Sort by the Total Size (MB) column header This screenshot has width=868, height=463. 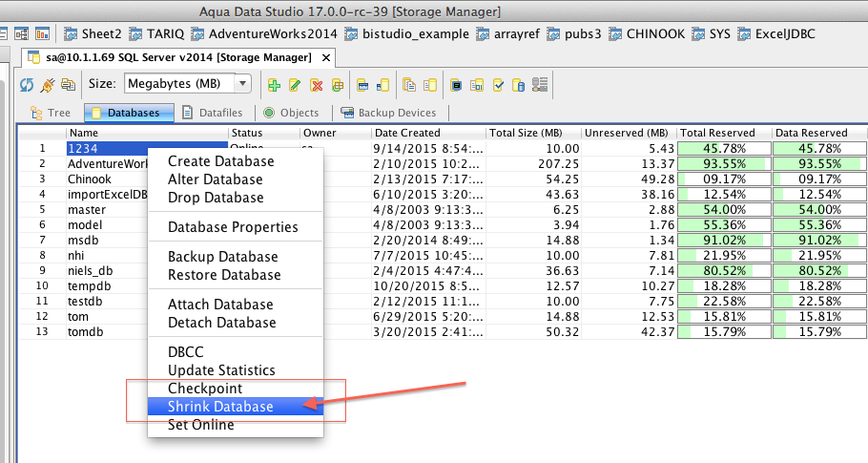pyautogui.click(x=533, y=133)
